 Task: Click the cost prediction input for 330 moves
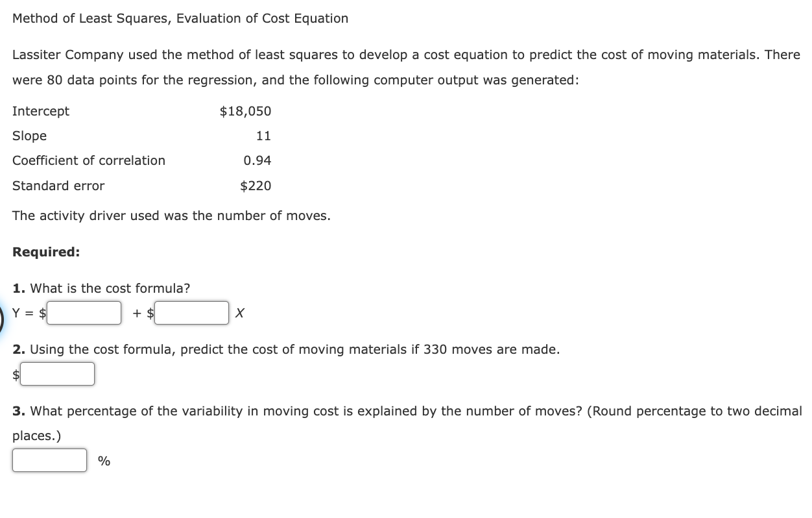(x=58, y=373)
